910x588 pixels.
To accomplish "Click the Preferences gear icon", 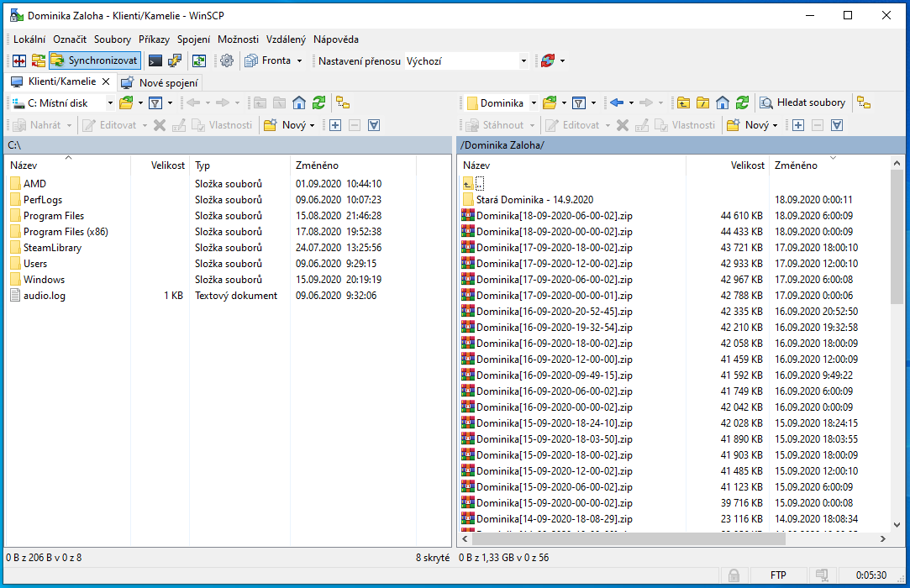I will pyautogui.click(x=226, y=60).
